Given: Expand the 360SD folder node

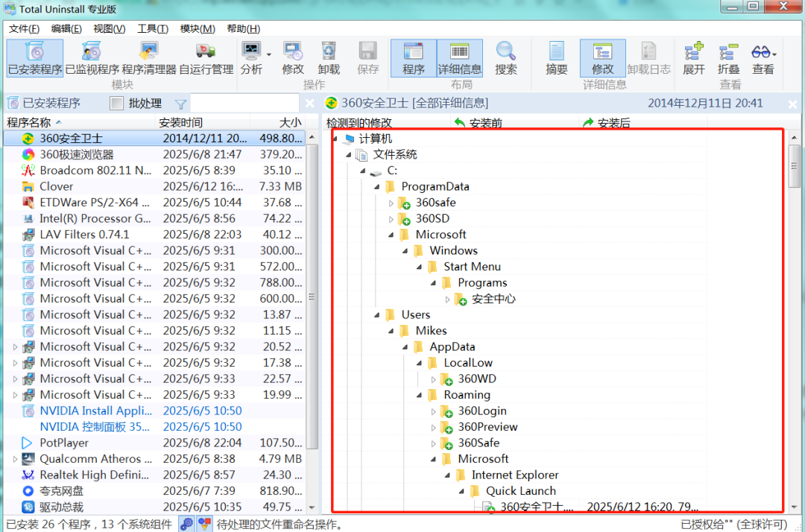Looking at the screenshot, I should pyautogui.click(x=391, y=219).
